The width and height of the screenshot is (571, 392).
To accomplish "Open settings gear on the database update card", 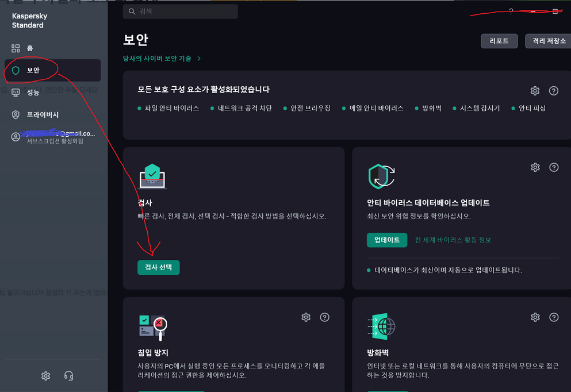I will point(535,167).
